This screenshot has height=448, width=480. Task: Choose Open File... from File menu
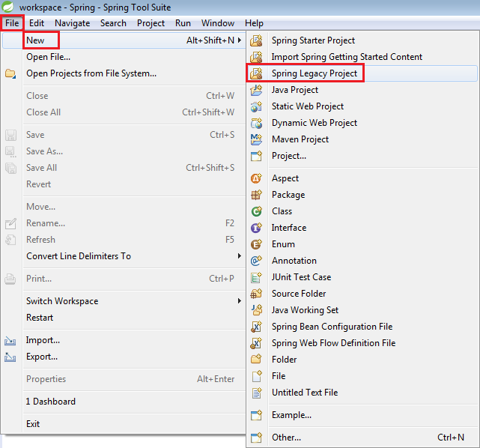pyautogui.click(x=49, y=57)
